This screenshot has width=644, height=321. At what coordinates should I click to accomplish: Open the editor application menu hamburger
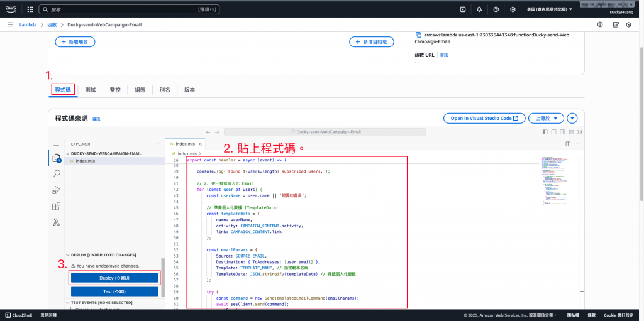coord(57,144)
